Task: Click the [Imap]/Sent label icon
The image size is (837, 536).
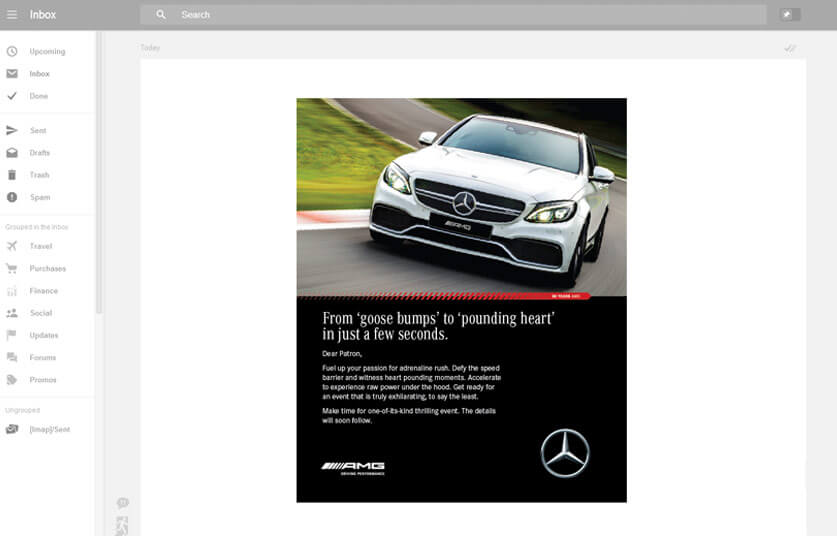Action: coord(12,429)
